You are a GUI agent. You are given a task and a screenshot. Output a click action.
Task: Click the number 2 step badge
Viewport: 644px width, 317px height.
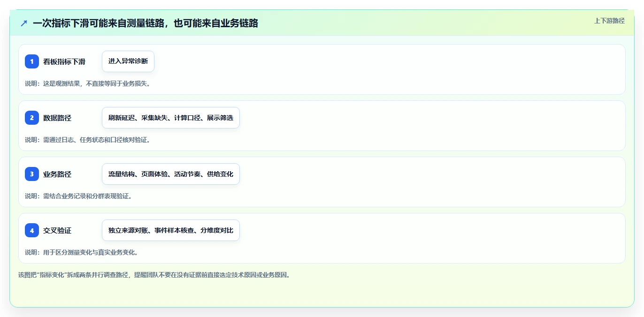click(x=32, y=118)
